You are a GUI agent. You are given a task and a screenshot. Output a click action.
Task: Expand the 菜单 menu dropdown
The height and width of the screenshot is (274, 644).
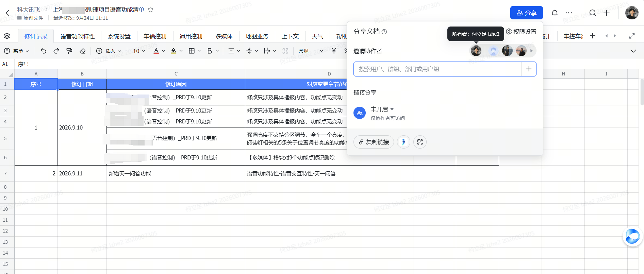tap(16, 51)
